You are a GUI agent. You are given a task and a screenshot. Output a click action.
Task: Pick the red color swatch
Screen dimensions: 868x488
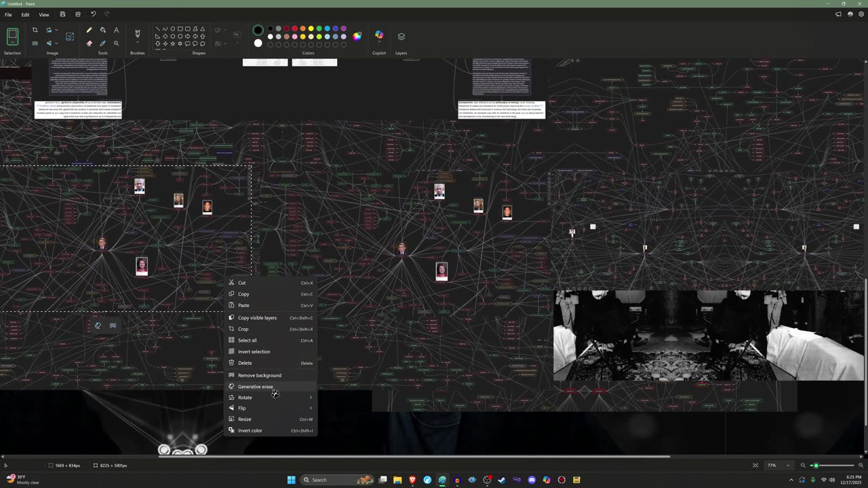tap(294, 29)
